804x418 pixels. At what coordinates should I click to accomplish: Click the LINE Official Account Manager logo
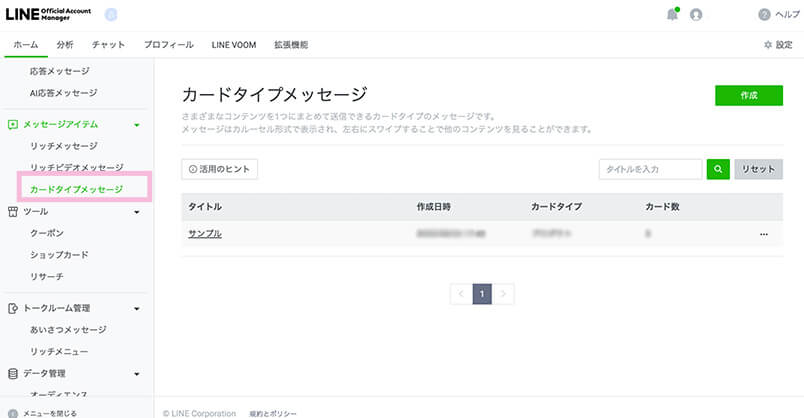click(49, 14)
